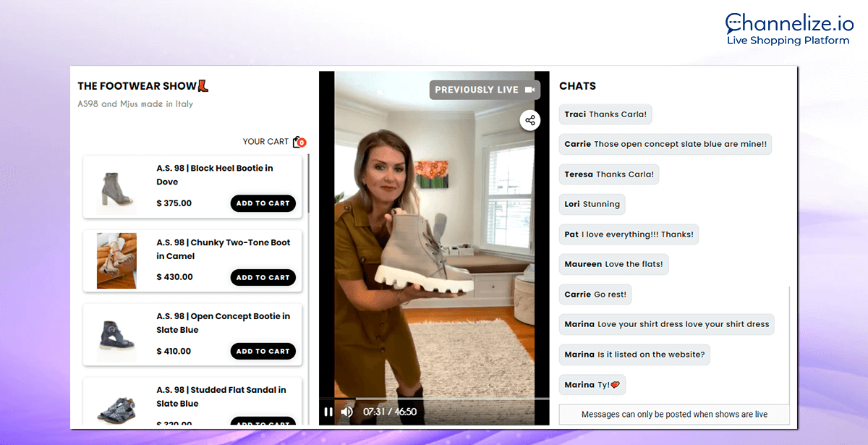Open the shopping cart bag icon

coord(299,142)
